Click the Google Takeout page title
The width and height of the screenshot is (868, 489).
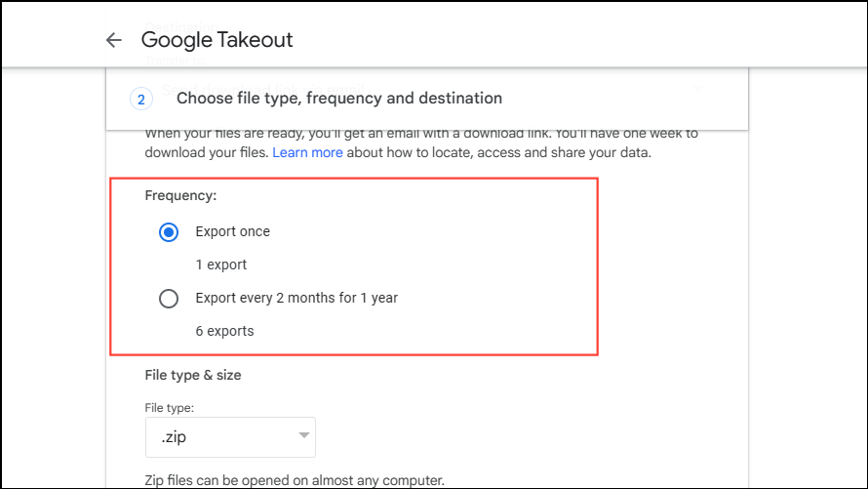pyautogui.click(x=217, y=40)
